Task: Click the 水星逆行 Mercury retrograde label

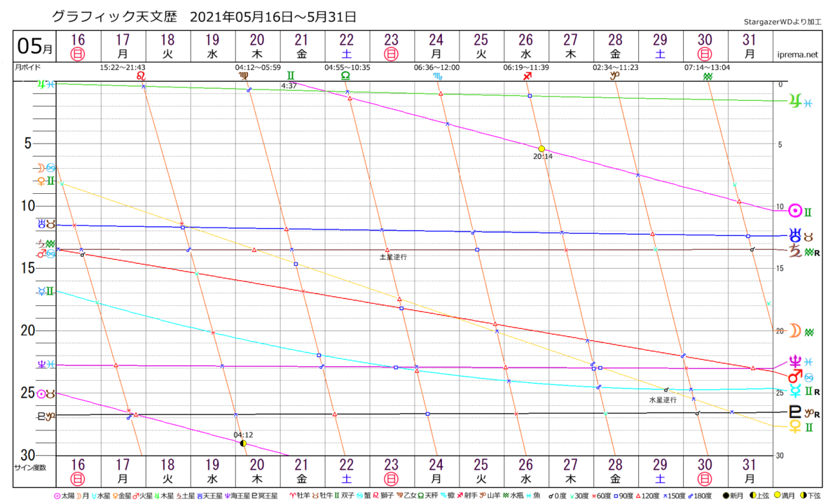Action: 663,400
